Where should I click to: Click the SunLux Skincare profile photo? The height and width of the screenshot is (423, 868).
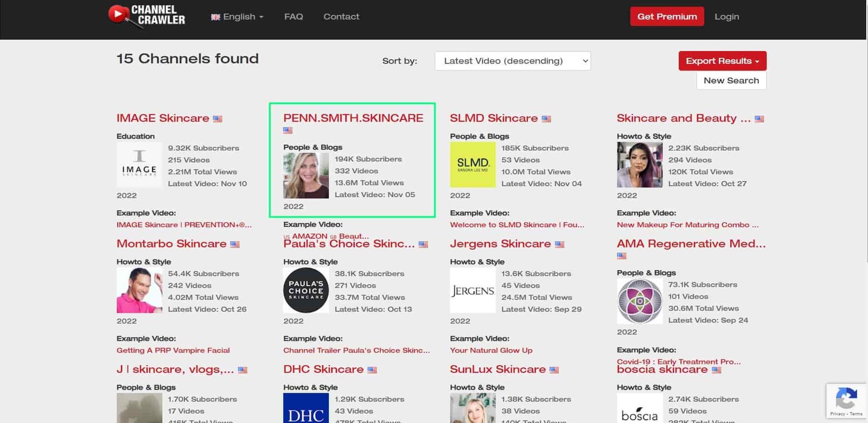point(473,408)
